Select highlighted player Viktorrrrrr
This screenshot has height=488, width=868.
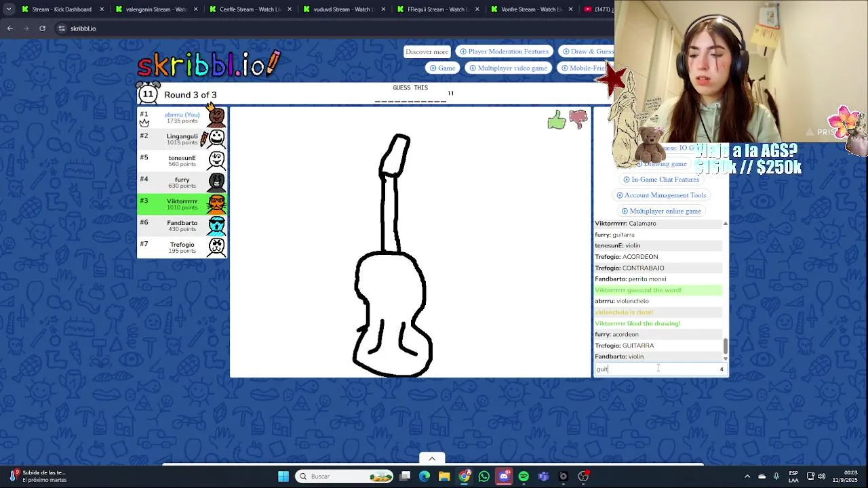(x=182, y=203)
